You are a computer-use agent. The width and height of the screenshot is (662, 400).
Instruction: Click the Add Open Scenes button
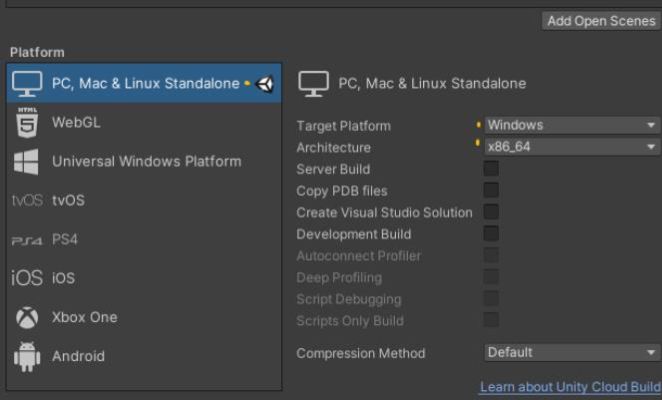click(x=601, y=21)
